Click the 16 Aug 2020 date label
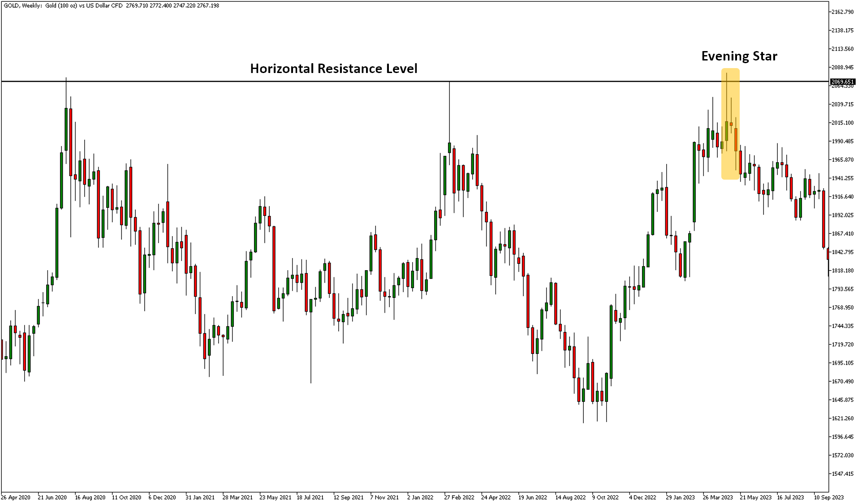The image size is (862, 504). click(x=90, y=497)
